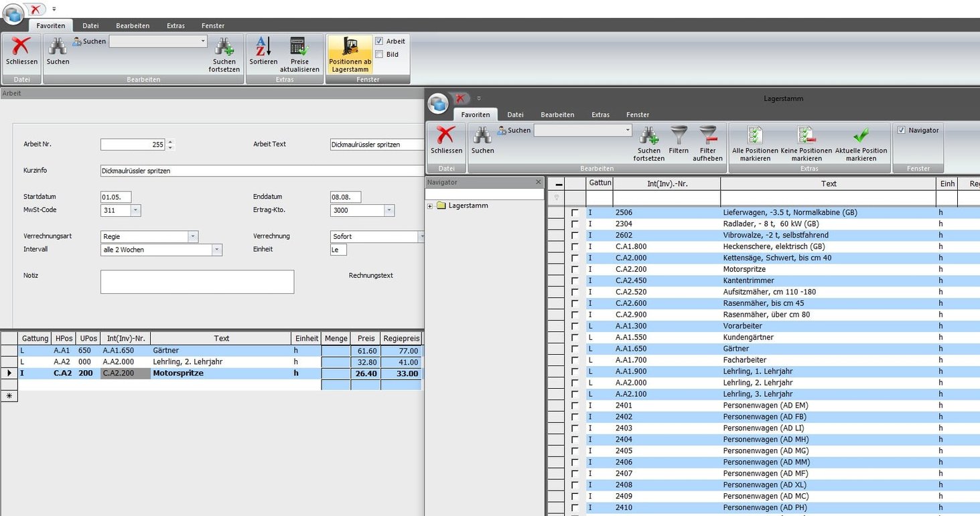Increase Arbeit Nr. with up stepper
The width and height of the screenshot is (980, 516).
(170, 141)
